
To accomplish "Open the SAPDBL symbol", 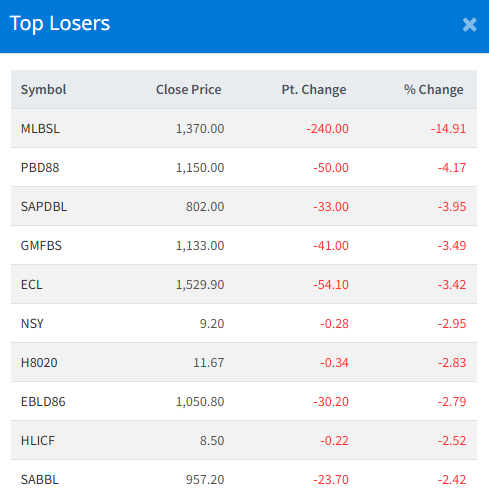I will click(x=44, y=206).
